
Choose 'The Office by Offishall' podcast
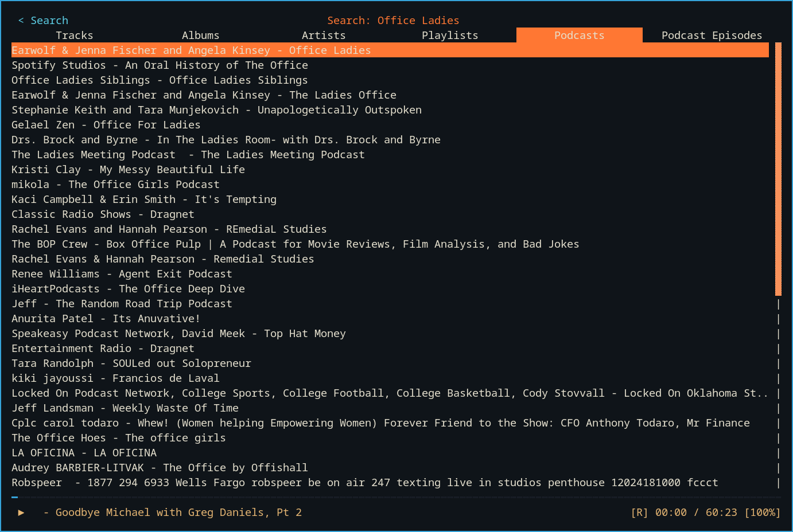160,467
